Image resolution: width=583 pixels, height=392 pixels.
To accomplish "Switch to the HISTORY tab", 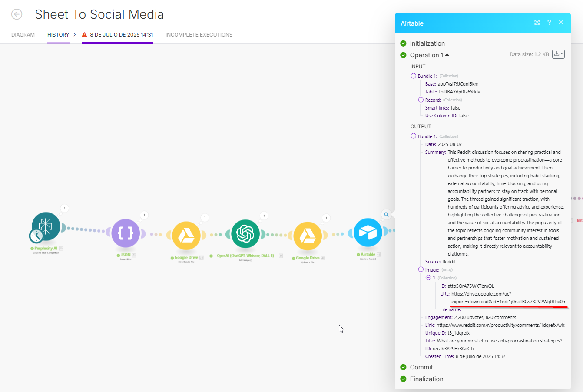I will (58, 35).
